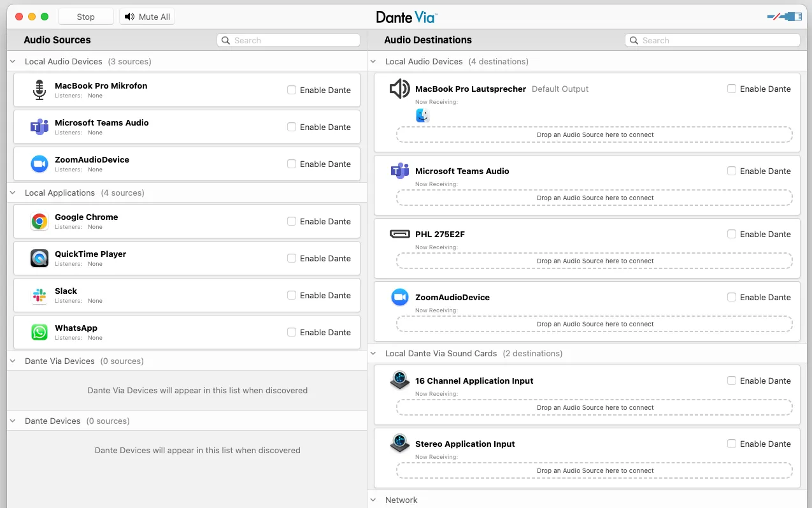This screenshot has width=812, height=508.
Task: Enable Dante for MacBook Pro Lautsprecher
Action: click(x=732, y=89)
